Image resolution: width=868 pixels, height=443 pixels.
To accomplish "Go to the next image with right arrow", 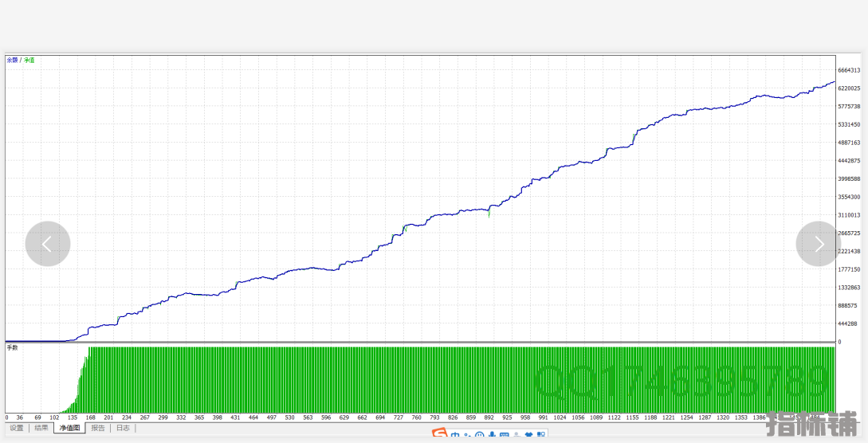I will 819,244.
